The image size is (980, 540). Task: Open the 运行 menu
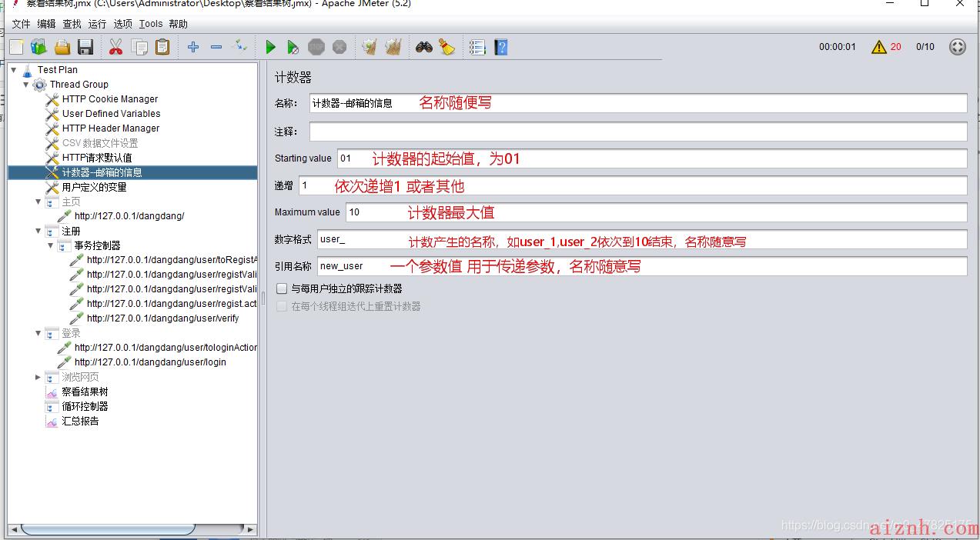click(97, 24)
